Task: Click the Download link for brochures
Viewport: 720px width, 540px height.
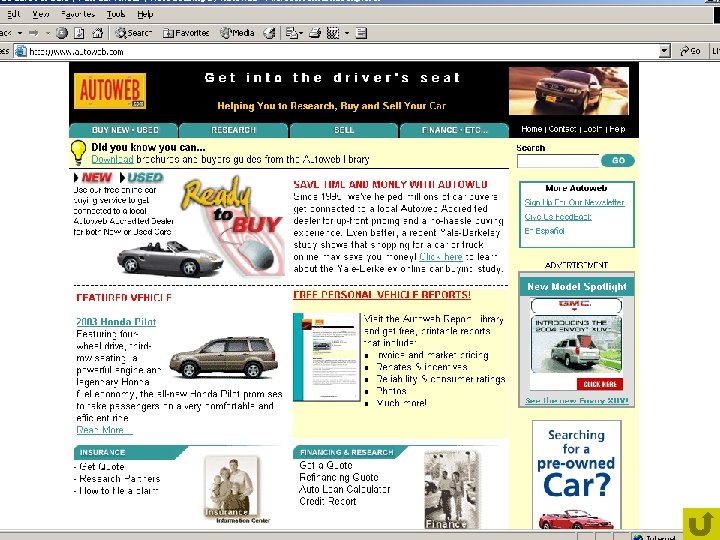Action: (112, 159)
